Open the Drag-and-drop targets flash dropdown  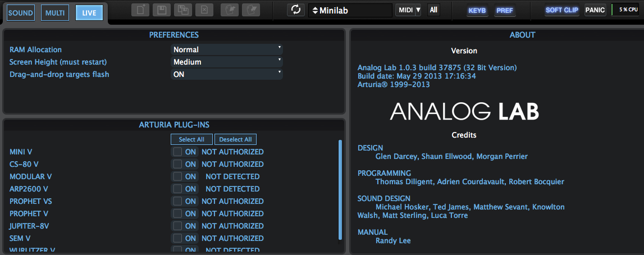point(227,74)
